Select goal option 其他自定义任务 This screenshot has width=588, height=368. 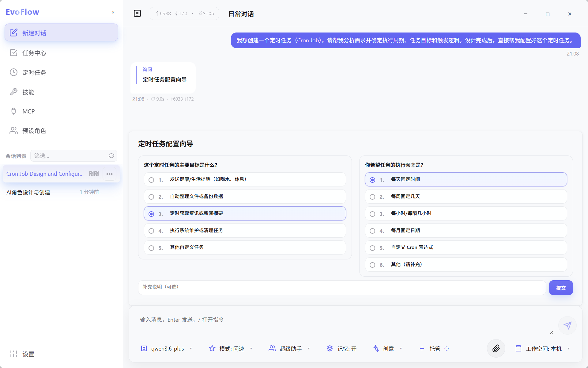tap(245, 247)
